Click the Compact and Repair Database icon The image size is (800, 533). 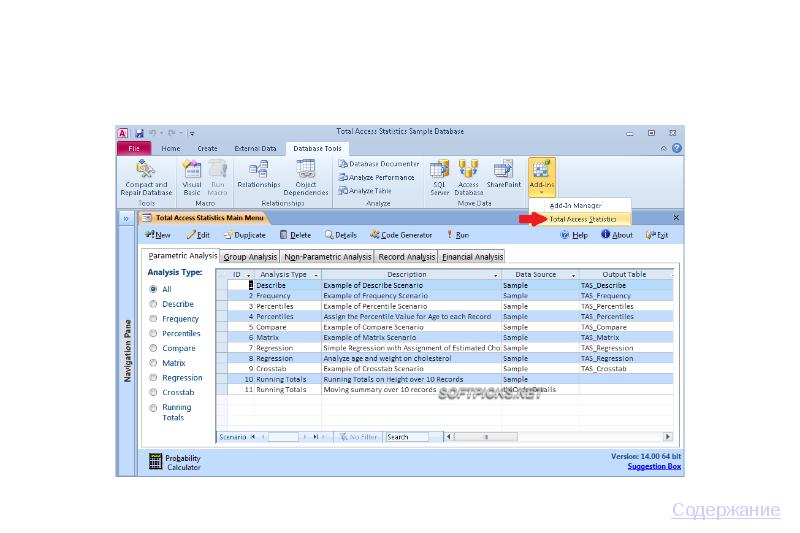pos(146,170)
